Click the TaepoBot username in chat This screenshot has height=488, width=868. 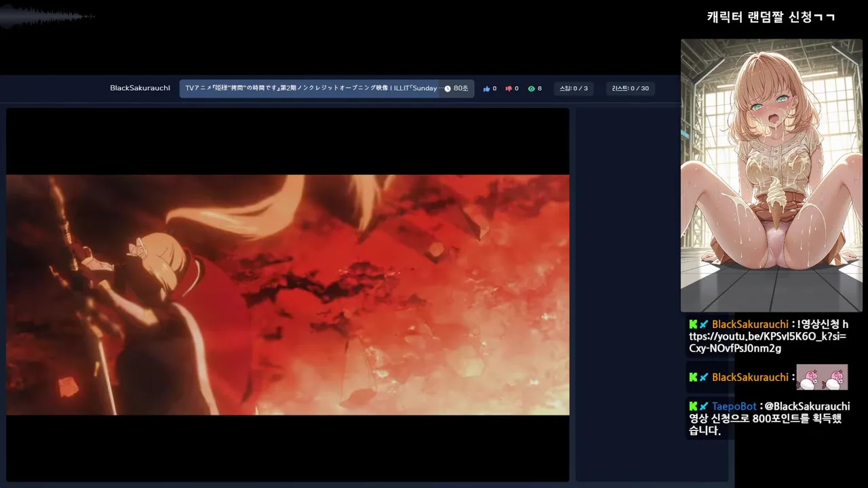(734, 407)
